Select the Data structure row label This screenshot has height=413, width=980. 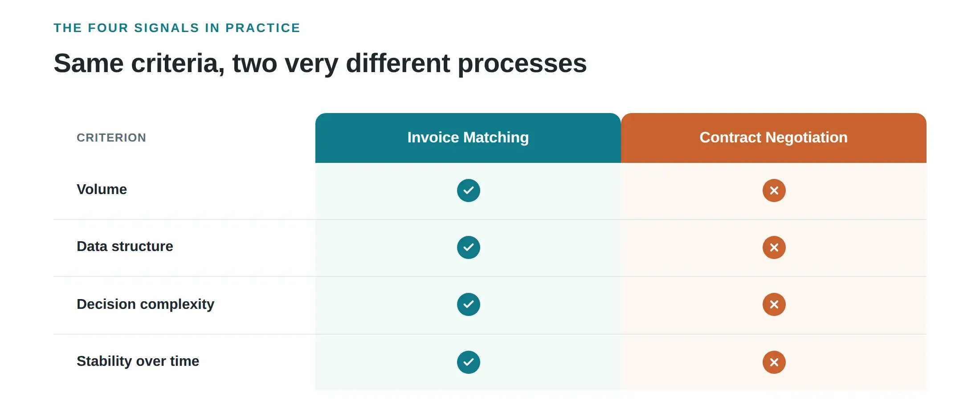[x=125, y=247]
